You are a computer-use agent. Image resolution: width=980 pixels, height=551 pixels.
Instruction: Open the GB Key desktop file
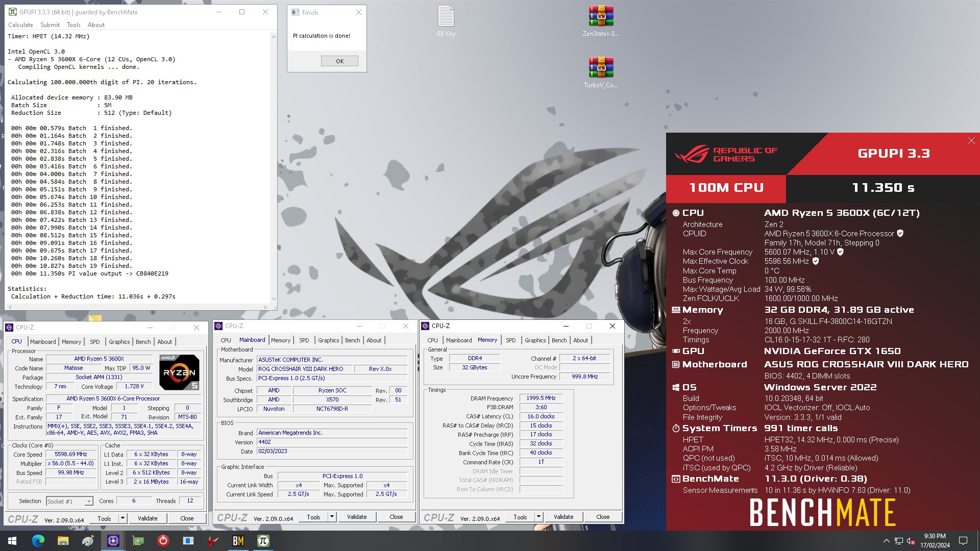point(446,20)
